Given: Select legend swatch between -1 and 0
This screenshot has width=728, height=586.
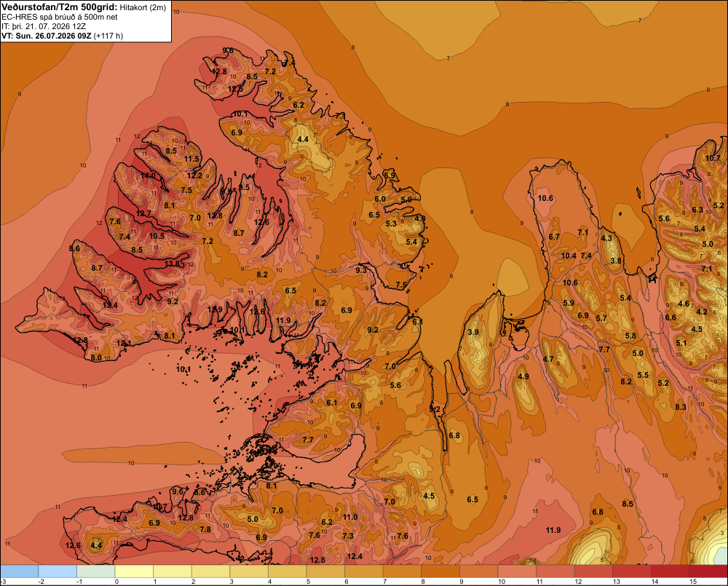Looking at the screenshot, I should click(x=96, y=571).
